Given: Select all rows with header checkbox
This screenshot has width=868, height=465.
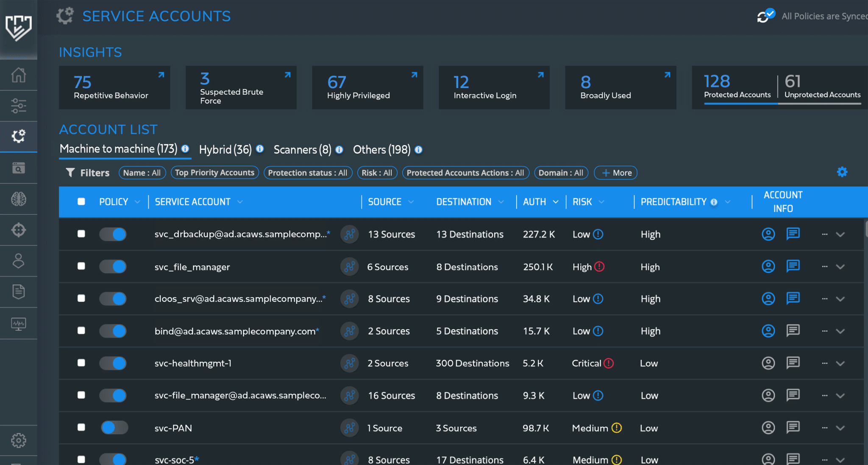Looking at the screenshot, I should (x=81, y=202).
